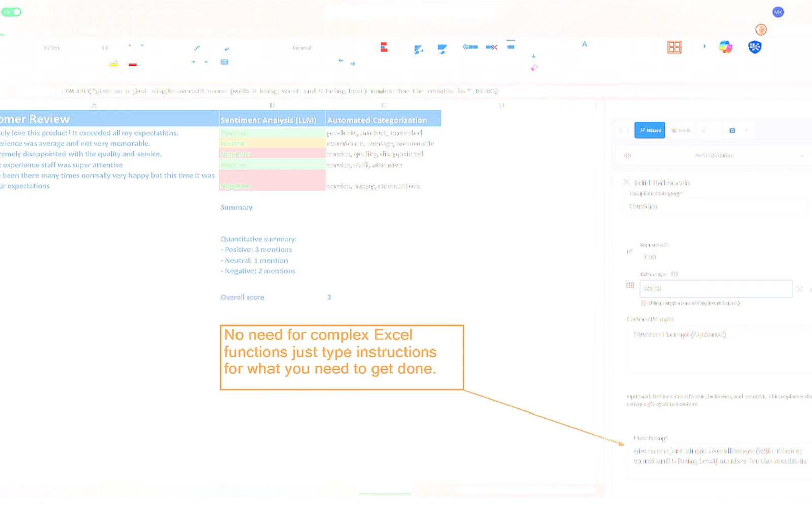Open Conditional Formatting in the ribbon
The height and width of the screenshot is (508, 812).
coord(384,47)
